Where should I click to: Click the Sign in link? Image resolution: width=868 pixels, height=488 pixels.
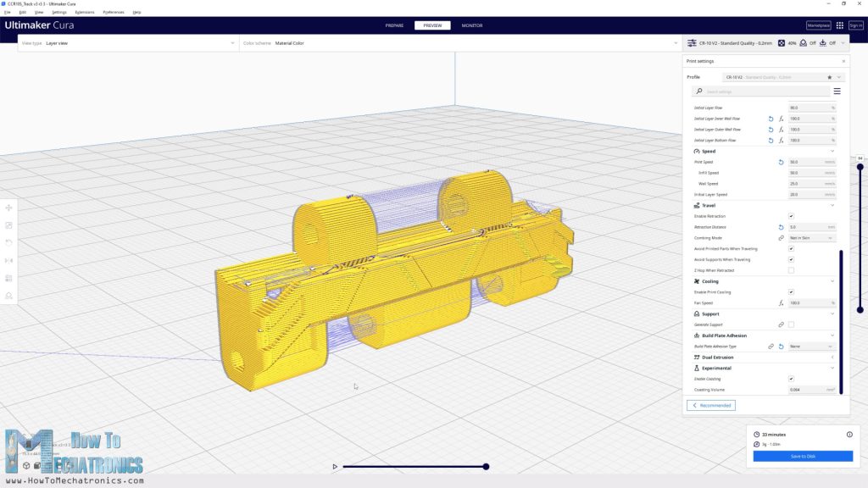pos(858,25)
